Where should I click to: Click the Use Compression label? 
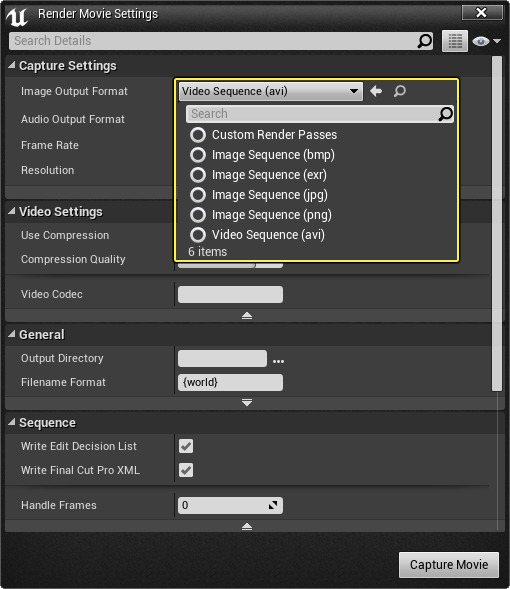(65, 235)
